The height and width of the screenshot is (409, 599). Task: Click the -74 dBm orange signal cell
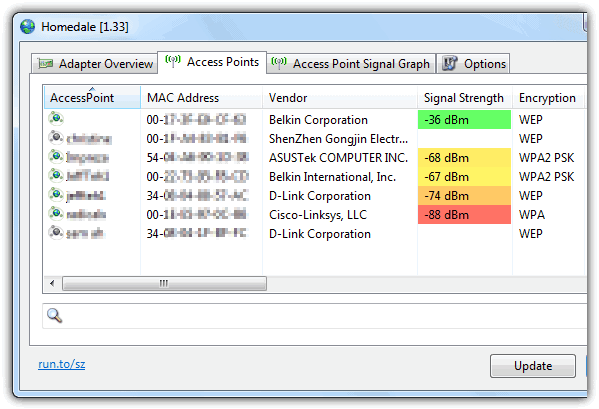pyautogui.click(x=465, y=196)
